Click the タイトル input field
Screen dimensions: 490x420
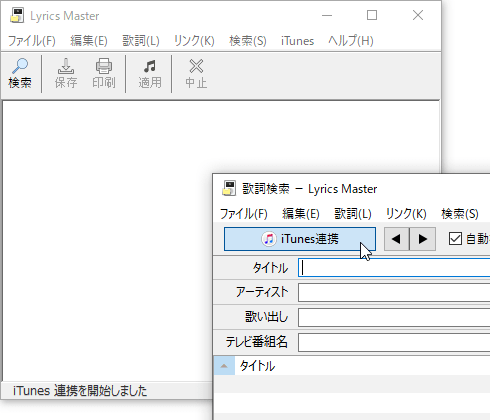point(394,268)
